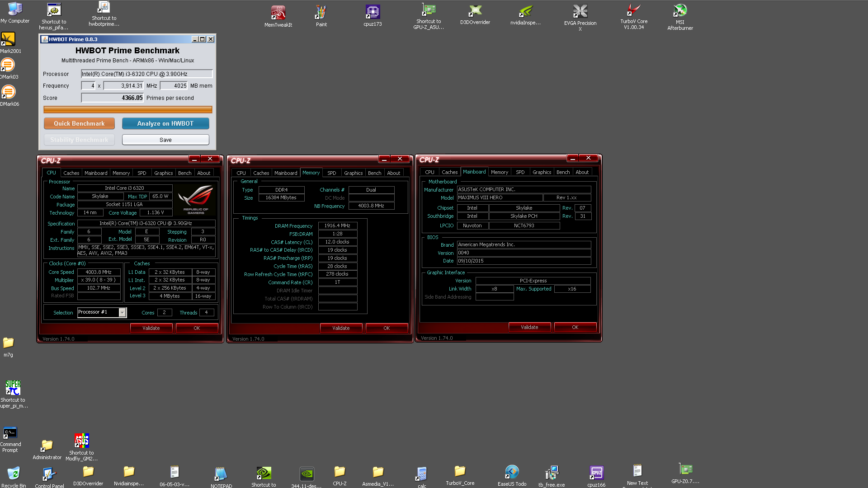Image resolution: width=868 pixels, height=488 pixels.
Task: Launch D3DOverrider from the top row
Action: (x=475, y=14)
